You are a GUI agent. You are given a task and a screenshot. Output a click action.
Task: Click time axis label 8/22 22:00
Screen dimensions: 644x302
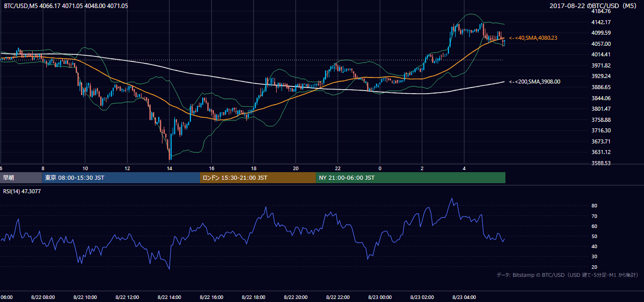click(338, 297)
